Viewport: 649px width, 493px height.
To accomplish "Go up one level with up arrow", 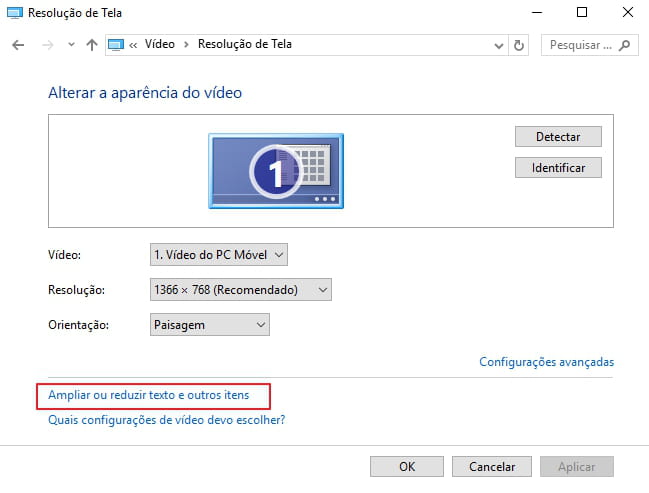I will [92, 45].
